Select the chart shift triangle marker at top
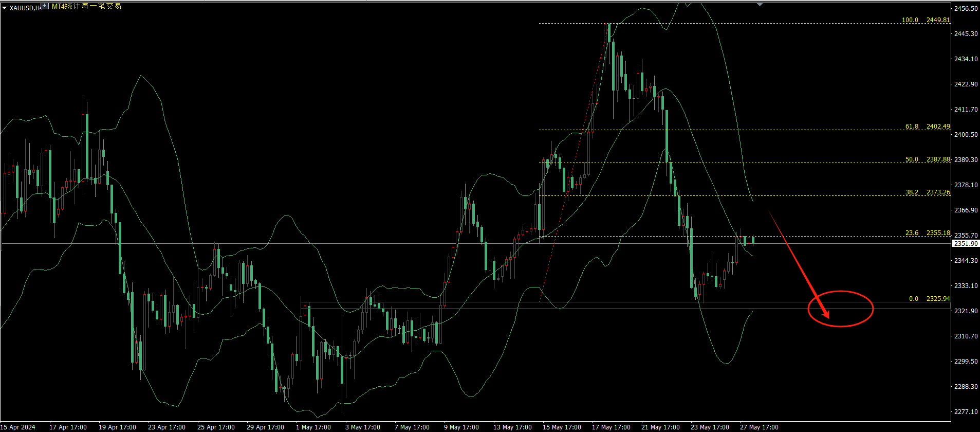Image resolution: width=980 pixels, height=432 pixels. [x=760, y=4]
